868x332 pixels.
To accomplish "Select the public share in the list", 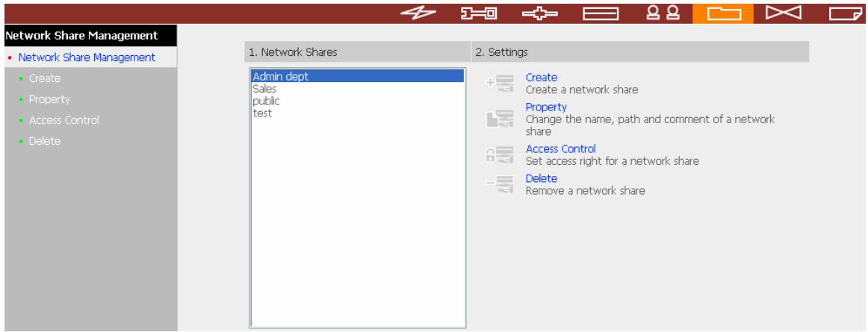I will (358, 101).
